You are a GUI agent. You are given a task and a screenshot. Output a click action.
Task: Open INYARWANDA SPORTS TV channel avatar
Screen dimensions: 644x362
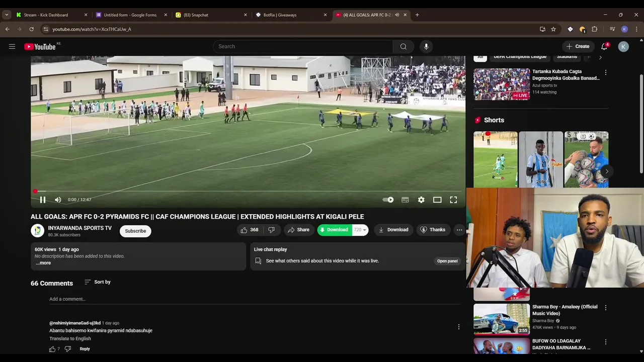(x=37, y=231)
